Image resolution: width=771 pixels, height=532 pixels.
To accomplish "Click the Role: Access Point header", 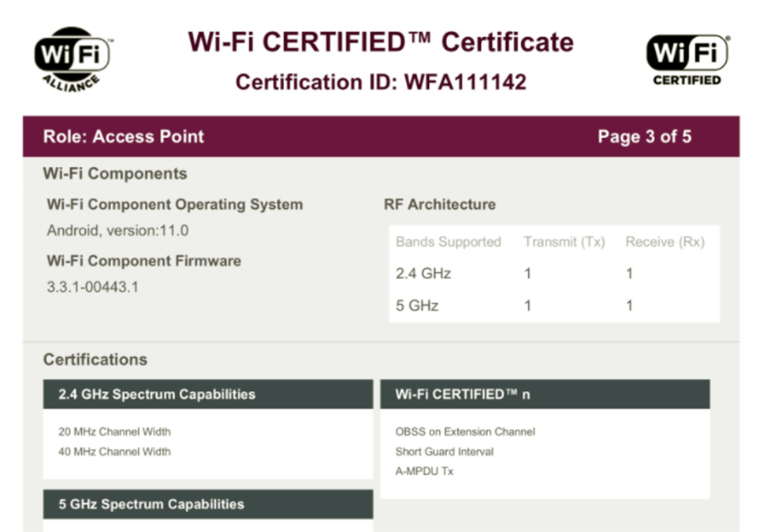I will point(124,136).
